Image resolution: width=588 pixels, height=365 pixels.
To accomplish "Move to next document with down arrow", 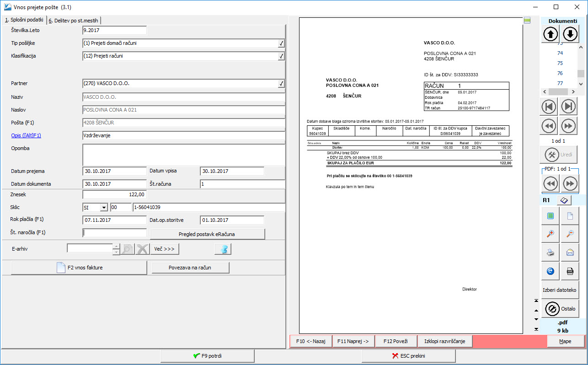I will [x=571, y=34].
